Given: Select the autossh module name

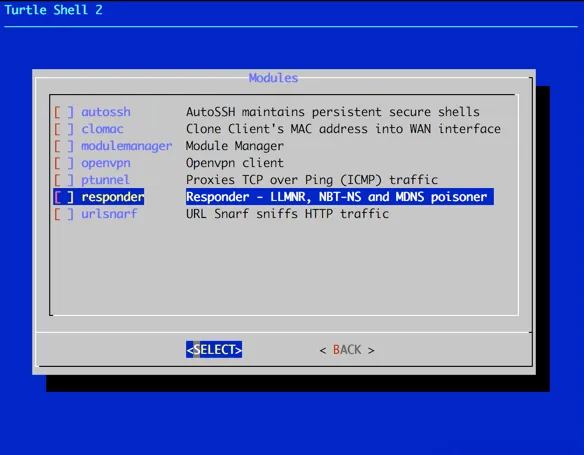Looking at the screenshot, I should point(106,112).
